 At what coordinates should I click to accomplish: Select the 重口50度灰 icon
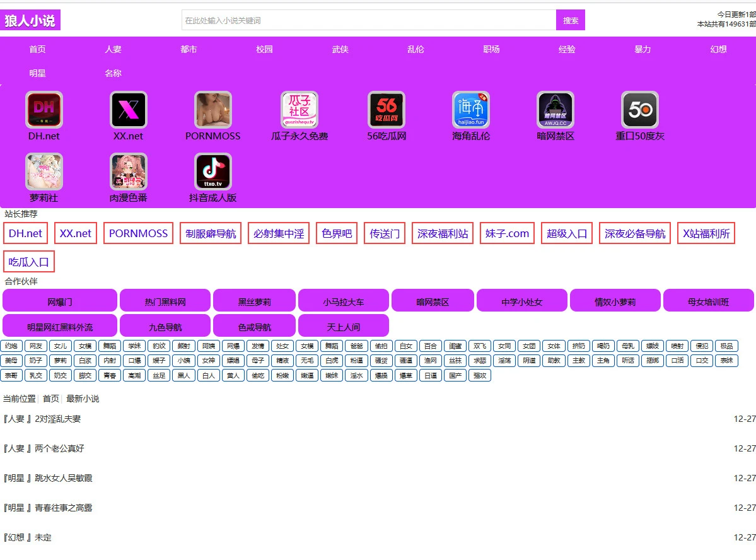pos(640,110)
